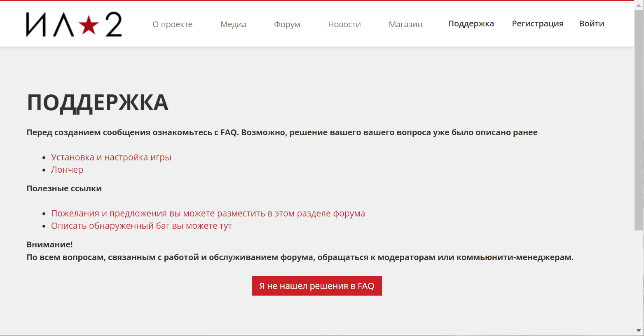
Task: Open the Регистрация sign-up page
Action: (538, 23)
